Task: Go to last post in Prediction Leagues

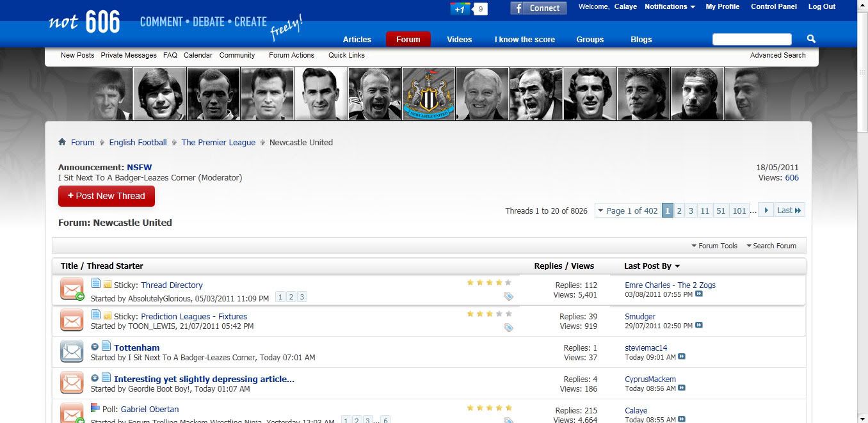Action: click(x=699, y=325)
